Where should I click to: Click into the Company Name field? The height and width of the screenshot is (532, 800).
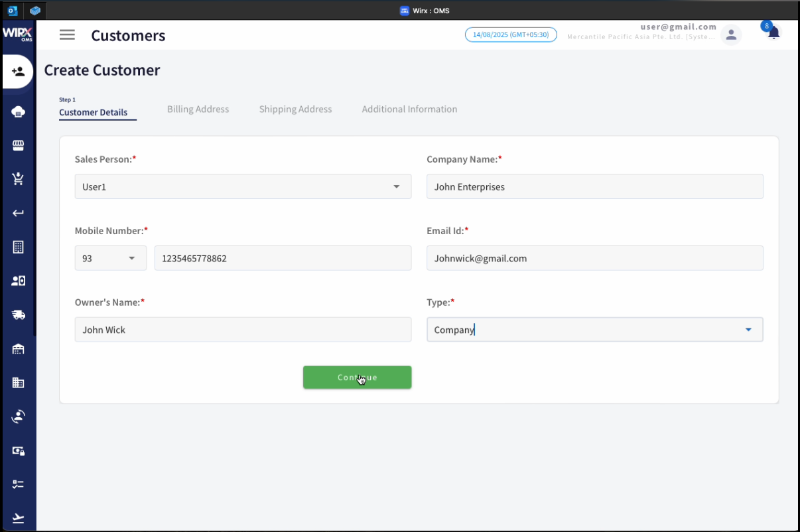[594, 186]
